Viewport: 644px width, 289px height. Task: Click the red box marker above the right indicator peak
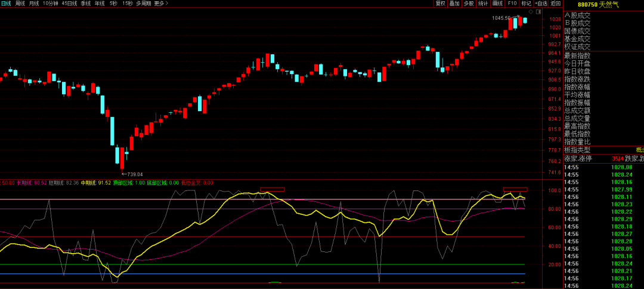(x=515, y=189)
